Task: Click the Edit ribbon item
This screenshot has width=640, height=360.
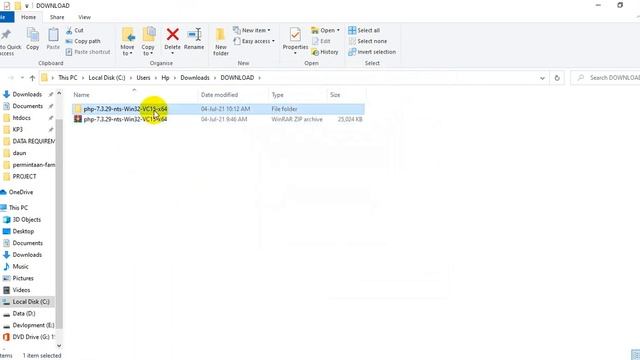Action: tap(321, 41)
